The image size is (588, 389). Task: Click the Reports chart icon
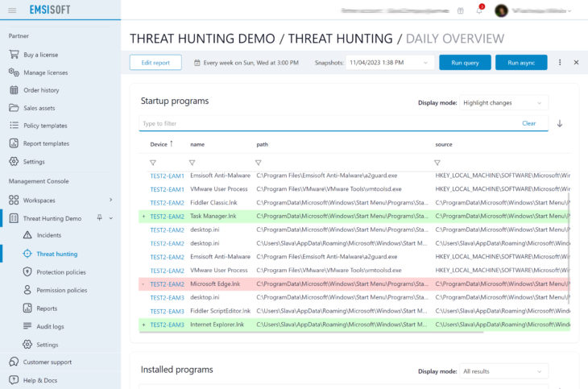(x=27, y=308)
